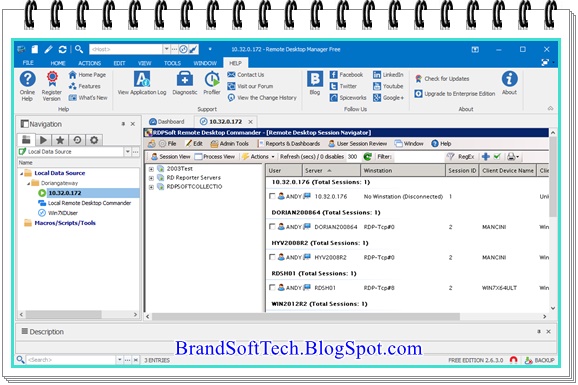The height and width of the screenshot is (385, 578).
Task: Open View Application Log
Action: (x=142, y=83)
